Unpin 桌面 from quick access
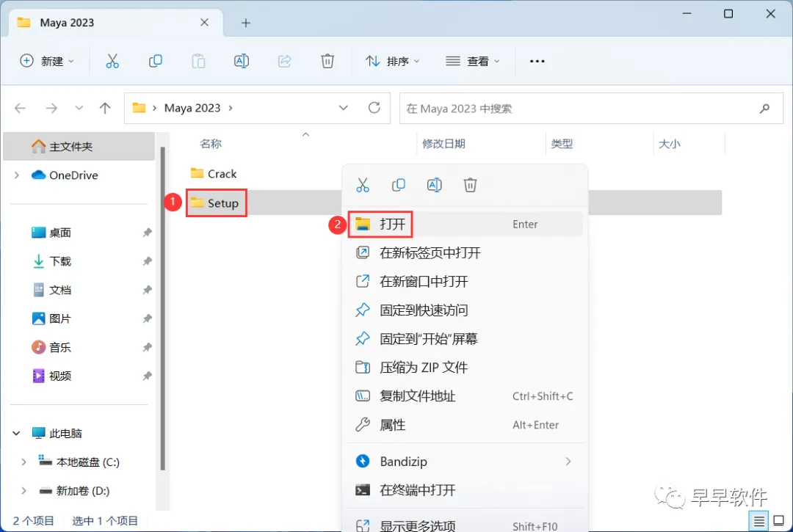Screen dimensions: 793x532 [x=147, y=233]
